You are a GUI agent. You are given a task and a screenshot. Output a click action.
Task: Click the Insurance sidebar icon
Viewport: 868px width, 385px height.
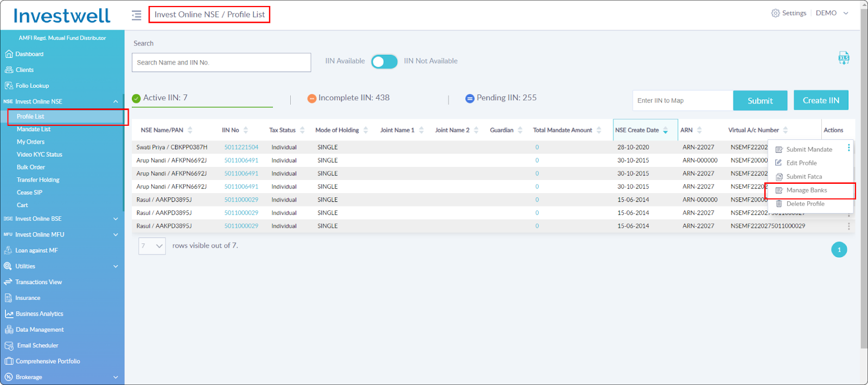tap(8, 298)
